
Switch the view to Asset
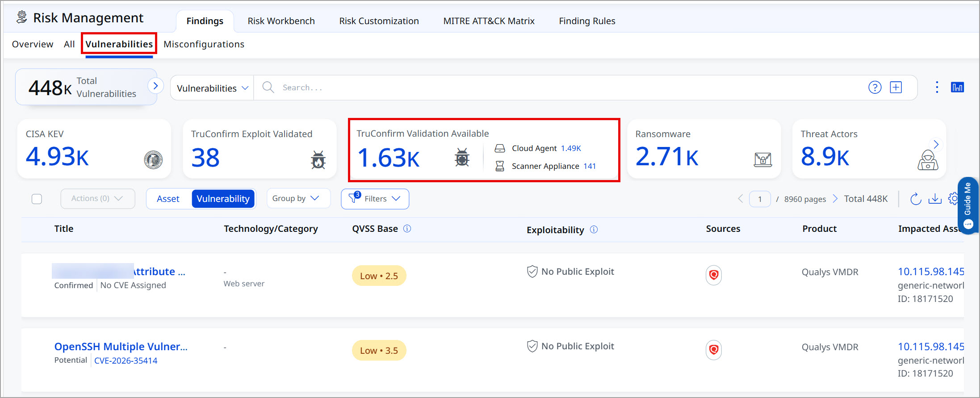(168, 199)
